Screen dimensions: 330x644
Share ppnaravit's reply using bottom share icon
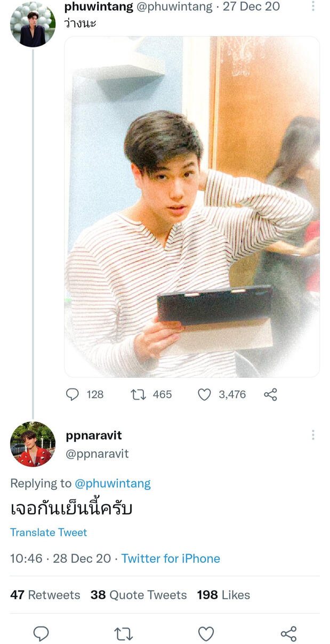(x=288, y=633)
